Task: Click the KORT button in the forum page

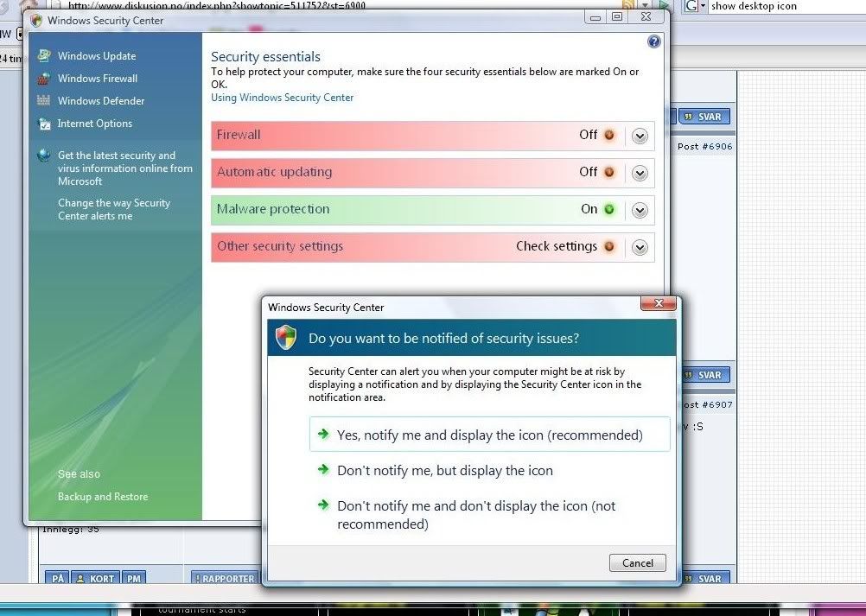Action: click(x=95, y=578)
